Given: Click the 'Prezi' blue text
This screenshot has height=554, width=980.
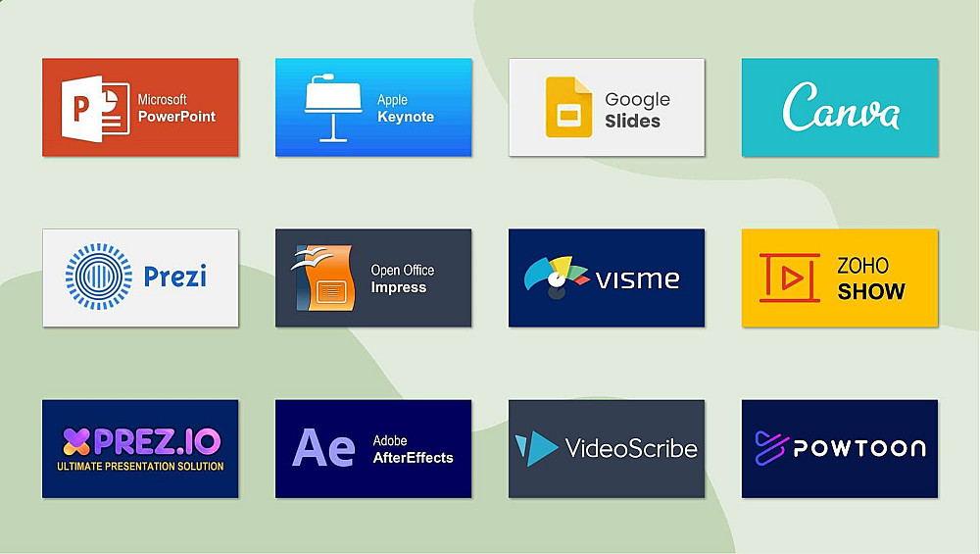Looking at the screenshot, I should [x=175, y=277].
